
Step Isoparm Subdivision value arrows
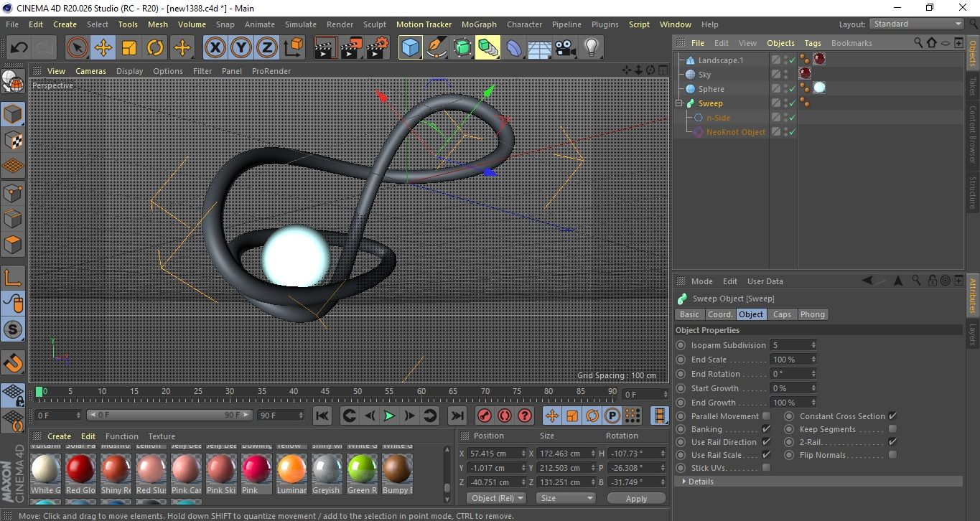pyautogui.click(x=813, y=345)
